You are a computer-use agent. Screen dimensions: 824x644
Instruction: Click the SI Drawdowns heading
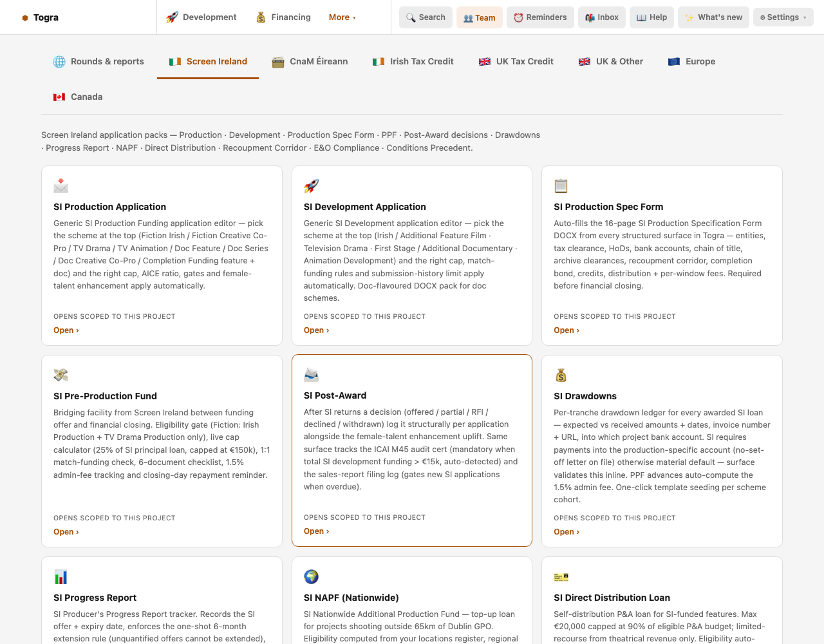coord(585,396)
